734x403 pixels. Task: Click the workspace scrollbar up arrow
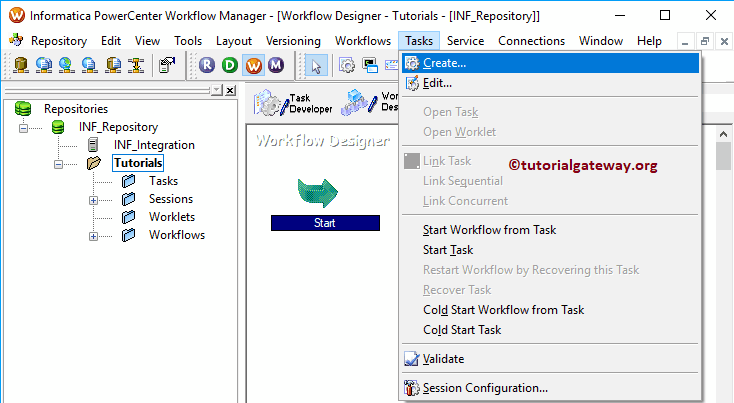(x=723, y=134)
